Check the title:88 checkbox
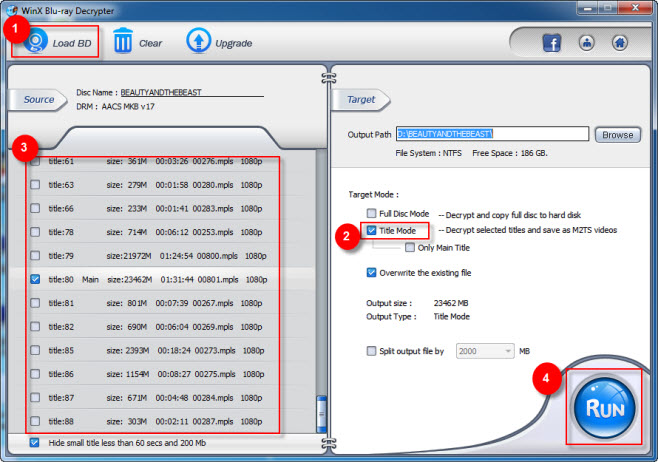 coord(35,421)
